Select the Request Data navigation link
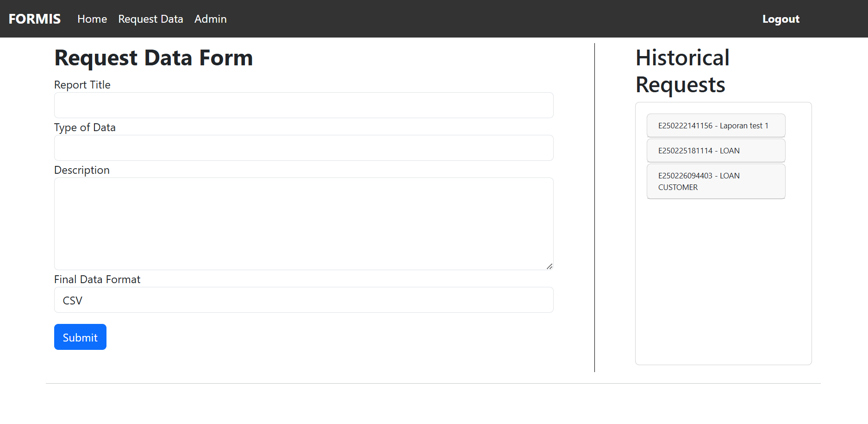 pyautogui.click(x=150, y=19)
